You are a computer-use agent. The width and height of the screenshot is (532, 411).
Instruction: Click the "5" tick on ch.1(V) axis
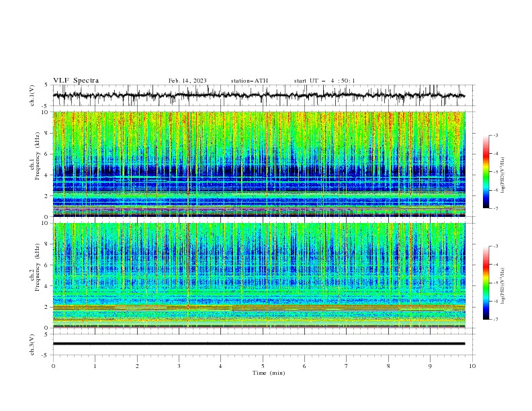(46, 85)
